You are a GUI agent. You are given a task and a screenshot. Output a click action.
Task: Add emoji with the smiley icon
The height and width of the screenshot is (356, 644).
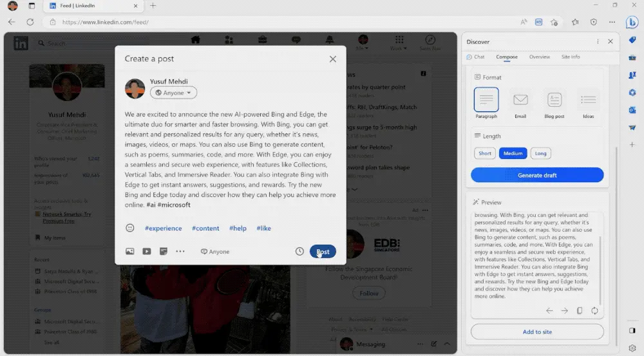130,228
